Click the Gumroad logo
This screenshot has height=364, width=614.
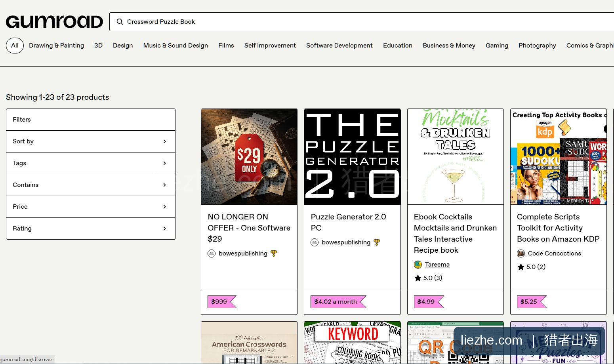pyautogui.click(x=54, y=22)
